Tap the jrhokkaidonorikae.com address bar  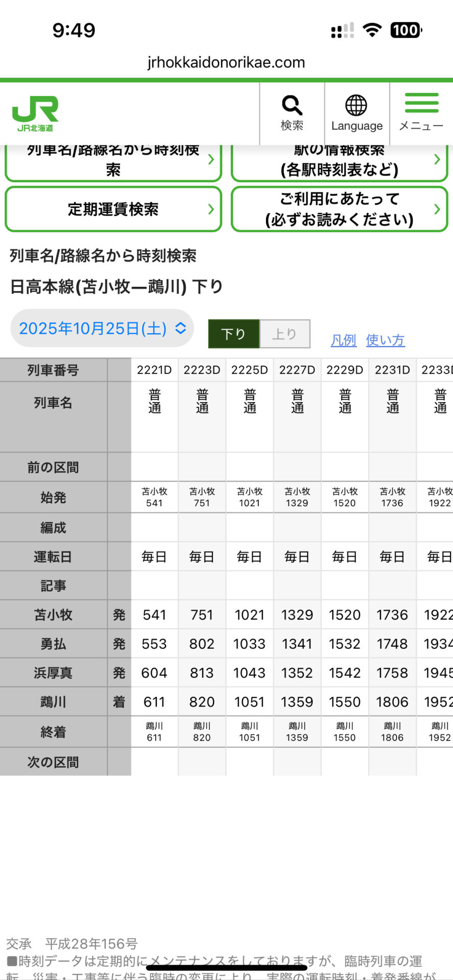click(226, 62)
